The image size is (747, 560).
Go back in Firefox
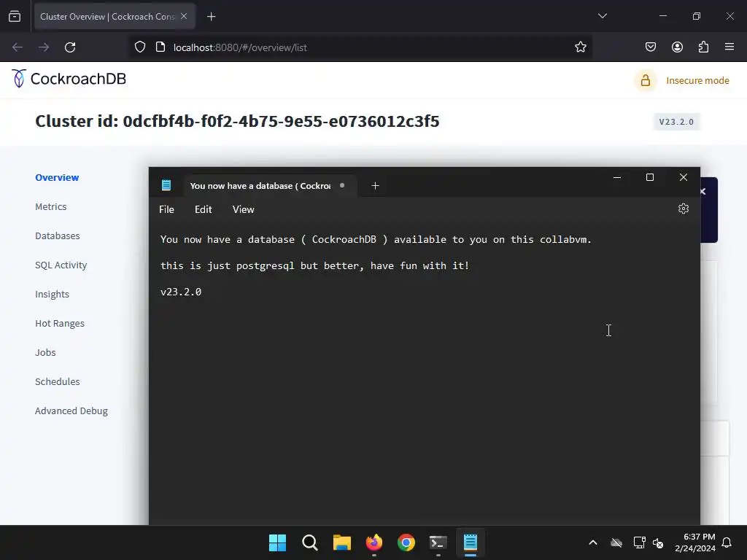point(18,47)
